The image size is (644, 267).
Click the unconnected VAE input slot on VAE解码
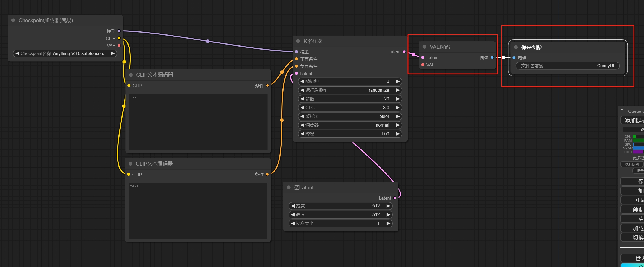[x=422, y=65]
